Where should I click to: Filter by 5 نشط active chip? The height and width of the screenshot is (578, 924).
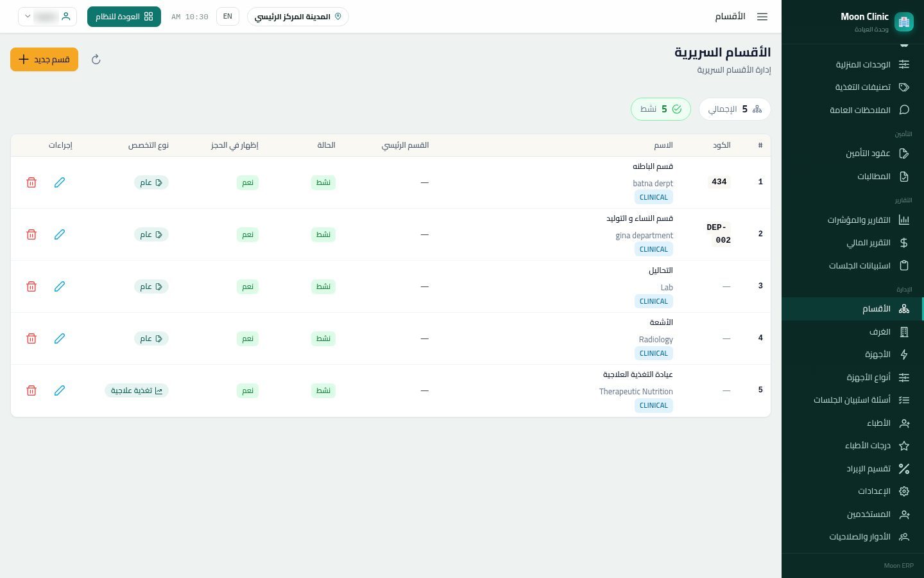661,109
